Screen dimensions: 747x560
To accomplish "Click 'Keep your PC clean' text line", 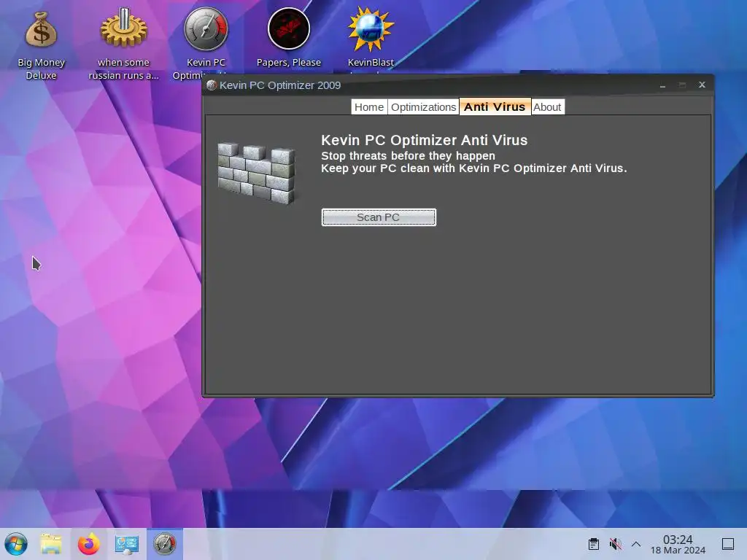I will [474, 168].
